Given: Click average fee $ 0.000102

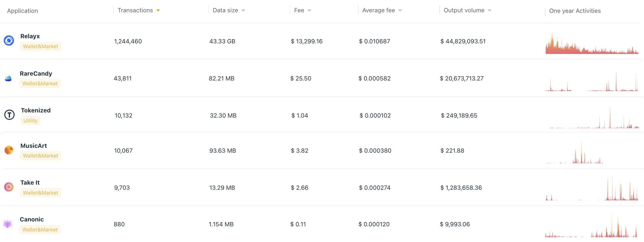Looking at the screenshot, I should click(x=375, y=116).
